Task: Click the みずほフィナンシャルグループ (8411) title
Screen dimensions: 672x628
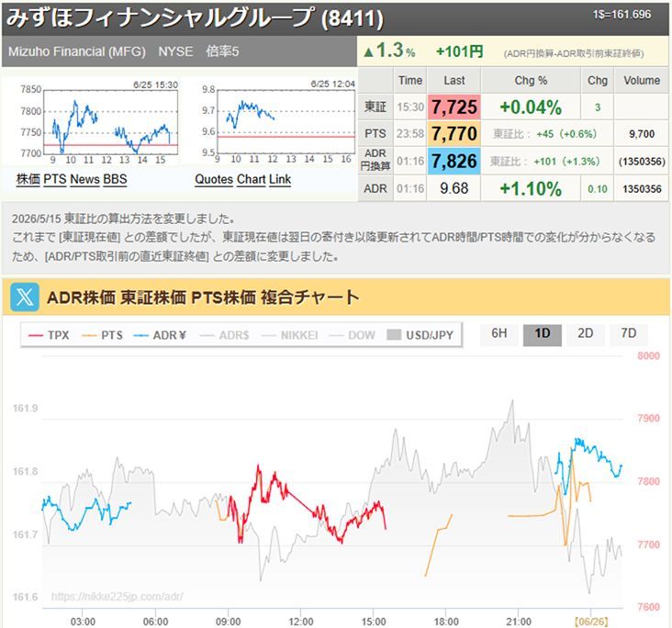Action: pyautogui.click(x=195, y=17)
